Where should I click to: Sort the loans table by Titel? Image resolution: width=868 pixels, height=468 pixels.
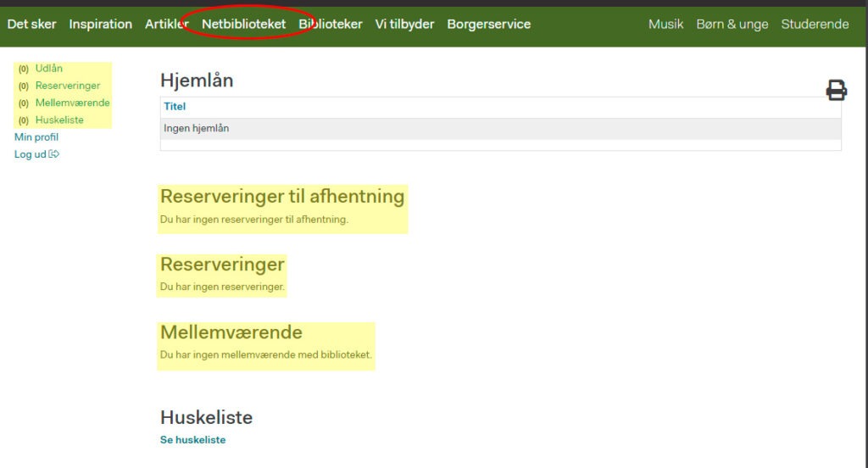pos(175,107)
